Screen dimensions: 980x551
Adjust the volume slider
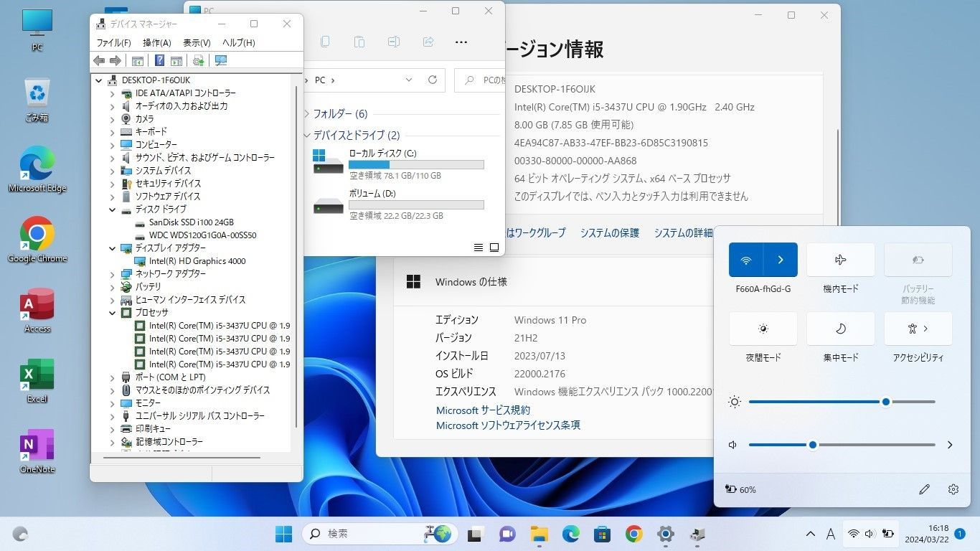842,445
